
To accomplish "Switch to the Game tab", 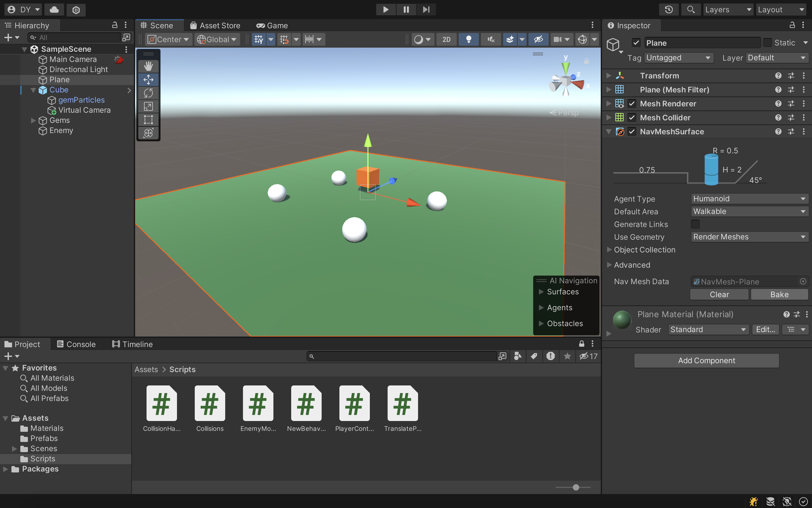I will [x=272, y=25].
